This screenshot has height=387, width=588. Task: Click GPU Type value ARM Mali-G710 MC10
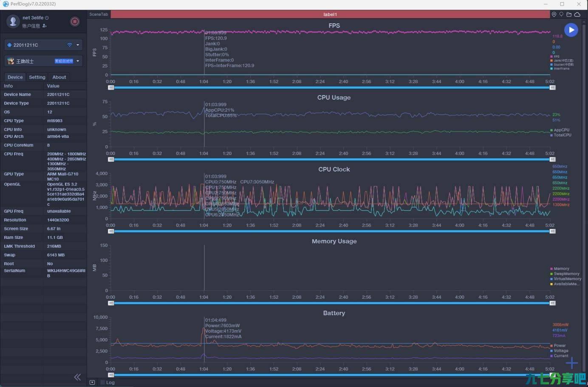pyautogui.click(x=62, y=177)
